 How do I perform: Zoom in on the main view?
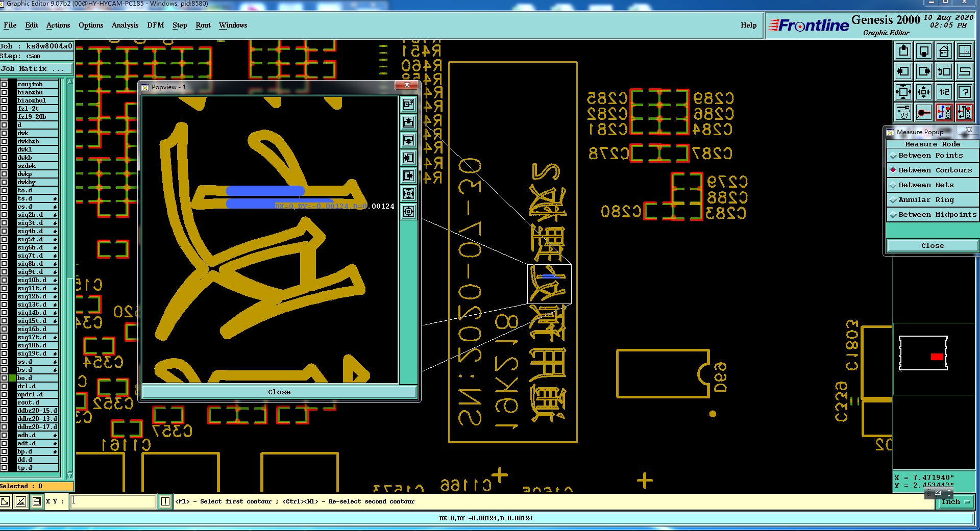click(x=903, y=92)
